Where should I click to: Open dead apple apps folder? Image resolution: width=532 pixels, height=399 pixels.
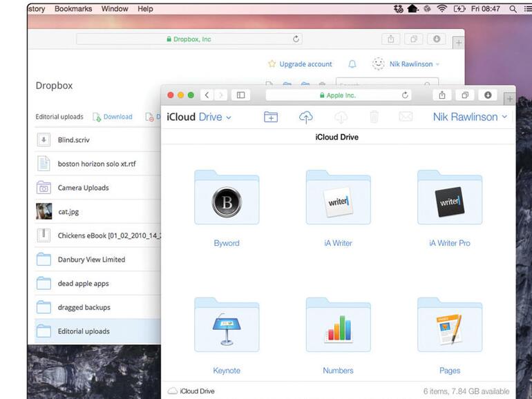pos(98,284)
